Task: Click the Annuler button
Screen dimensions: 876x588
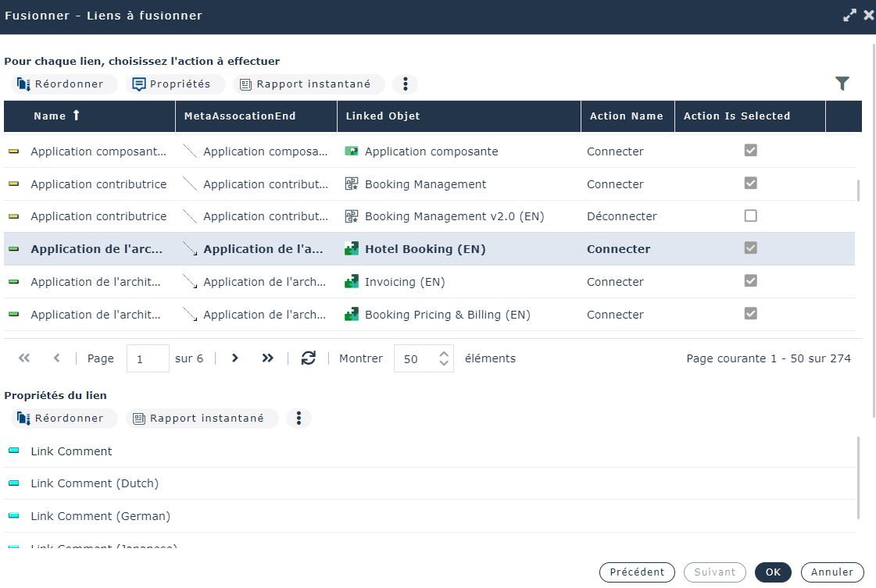Action: click(831, 572)
